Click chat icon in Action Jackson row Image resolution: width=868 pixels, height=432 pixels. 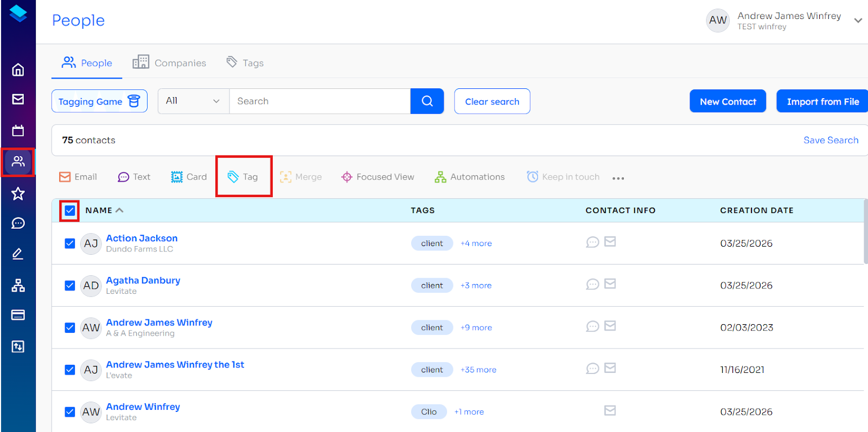click(592, 242)
